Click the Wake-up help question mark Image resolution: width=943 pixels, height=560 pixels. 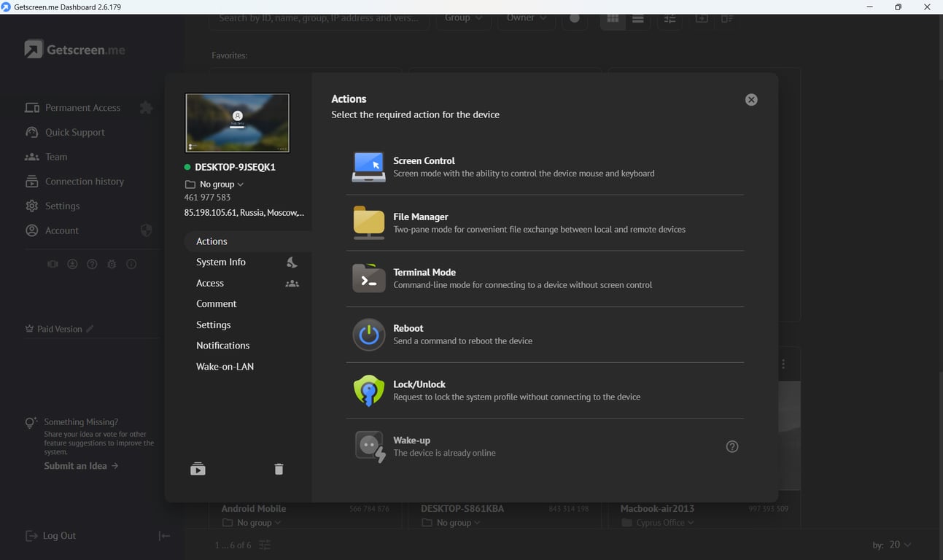point(731,446)
